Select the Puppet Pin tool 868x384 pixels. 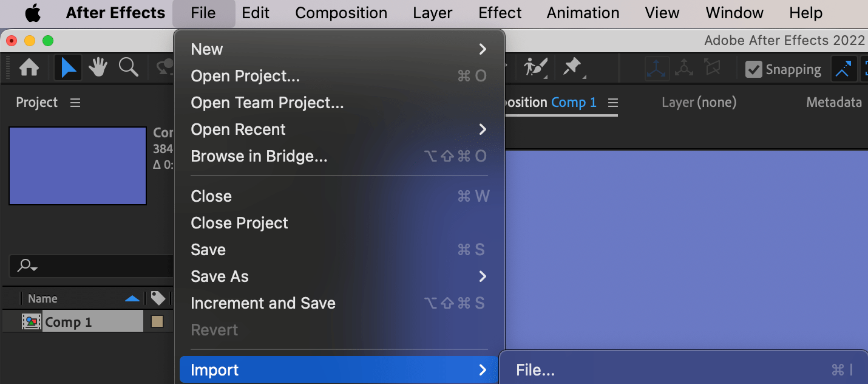point(572,67)
